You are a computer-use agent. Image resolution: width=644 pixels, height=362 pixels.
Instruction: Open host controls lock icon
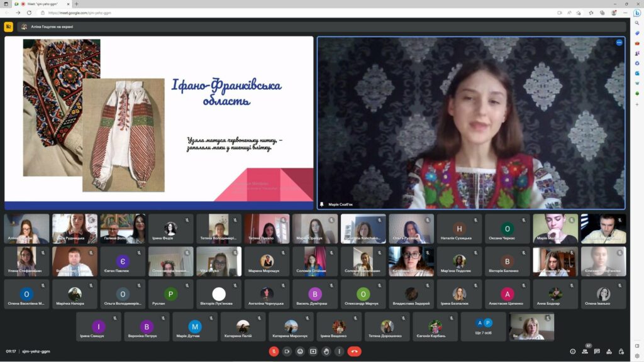click(621, 351)
